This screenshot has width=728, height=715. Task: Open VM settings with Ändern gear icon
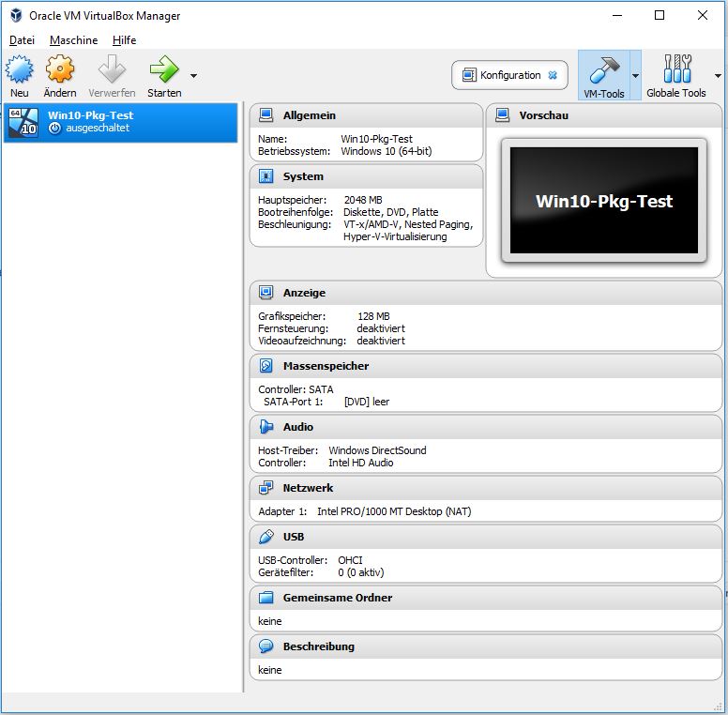[60, 69]
